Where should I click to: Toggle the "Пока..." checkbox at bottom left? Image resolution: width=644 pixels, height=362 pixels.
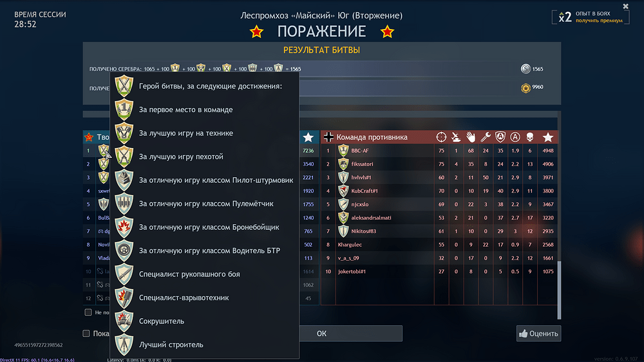tap(86, 333)
